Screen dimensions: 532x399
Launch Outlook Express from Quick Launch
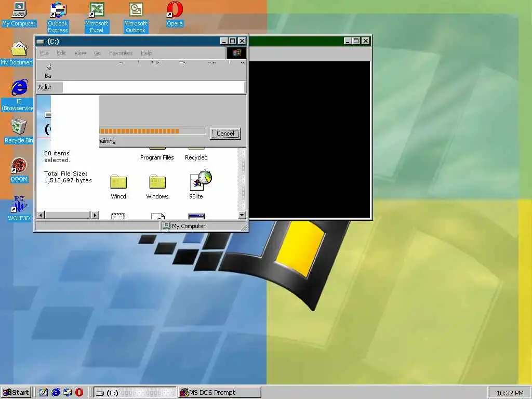[x=68, y=392]
